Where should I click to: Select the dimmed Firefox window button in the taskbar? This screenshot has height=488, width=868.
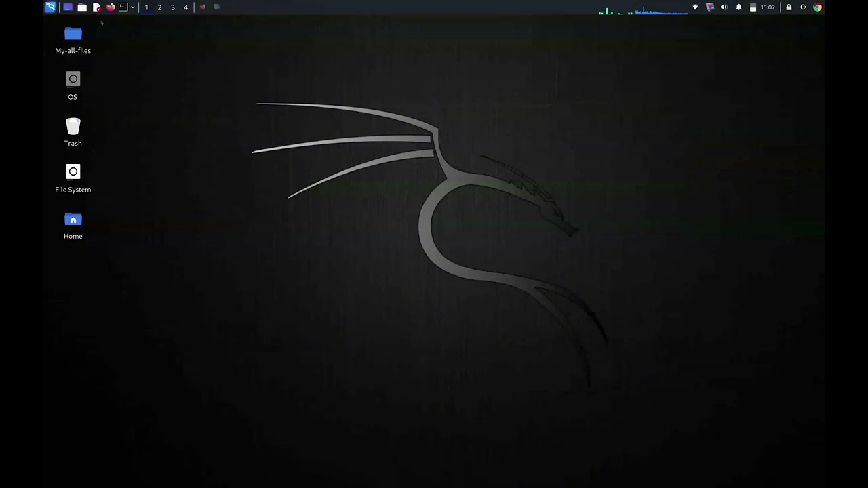coord(202,7)
